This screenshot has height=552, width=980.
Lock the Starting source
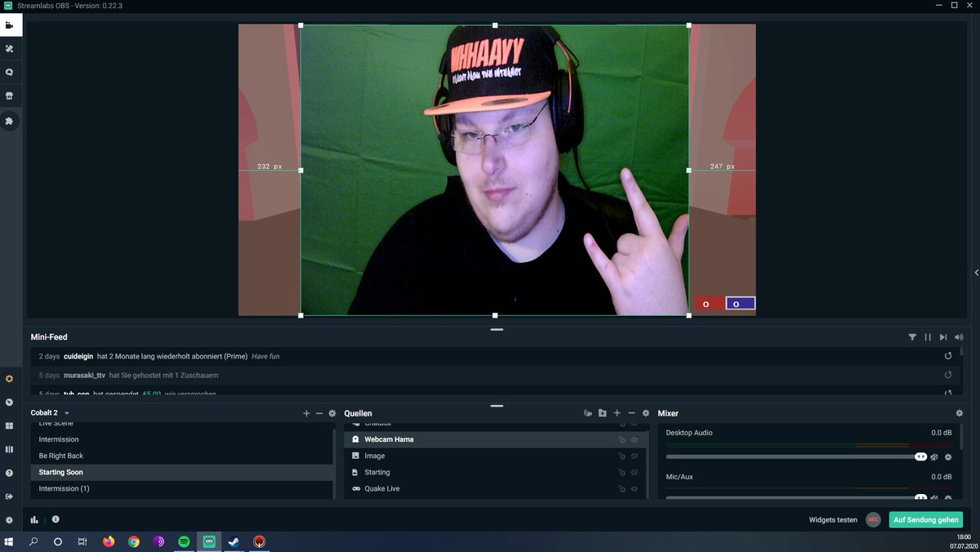(x=621, y=472)
